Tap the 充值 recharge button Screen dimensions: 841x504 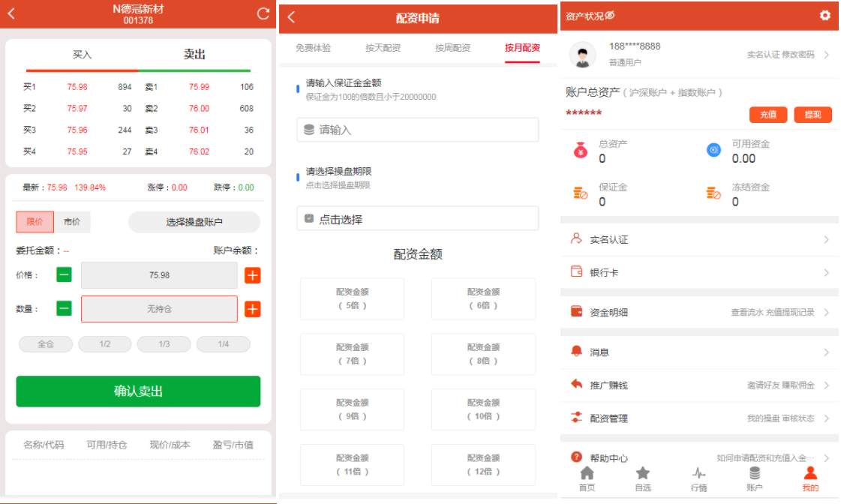coord(768,115)
